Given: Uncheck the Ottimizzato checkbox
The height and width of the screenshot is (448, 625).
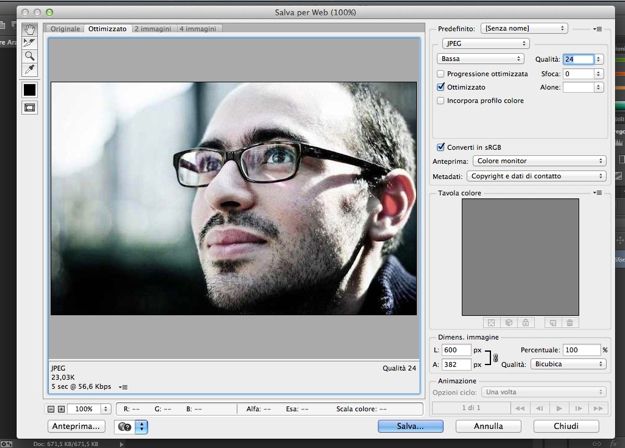Looking at the screenshot, I should tap(441, 88).
